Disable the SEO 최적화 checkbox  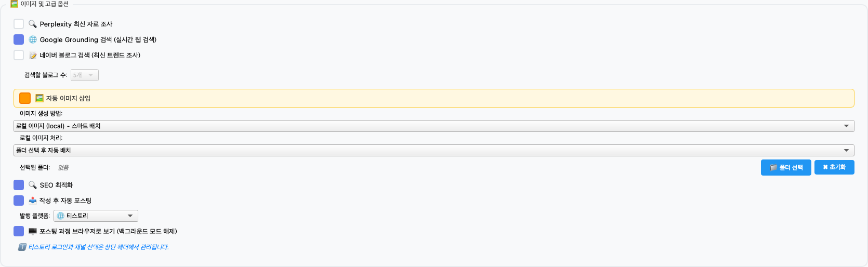coord(19,185)
